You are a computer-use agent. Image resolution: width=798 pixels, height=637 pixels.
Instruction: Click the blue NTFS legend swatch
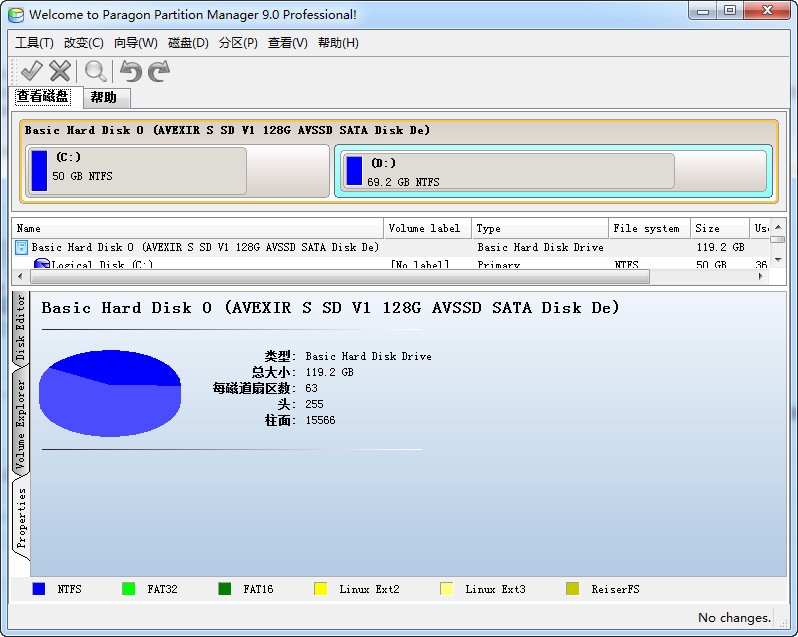39,589
